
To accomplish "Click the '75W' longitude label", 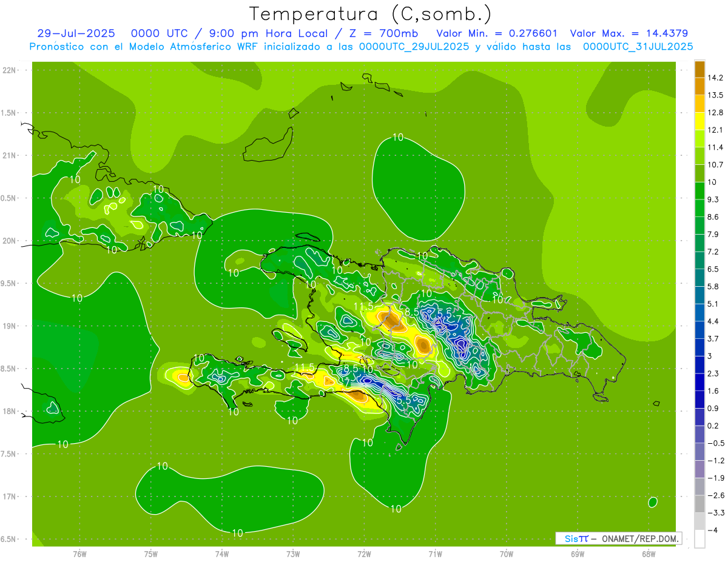I will (151, 554).
